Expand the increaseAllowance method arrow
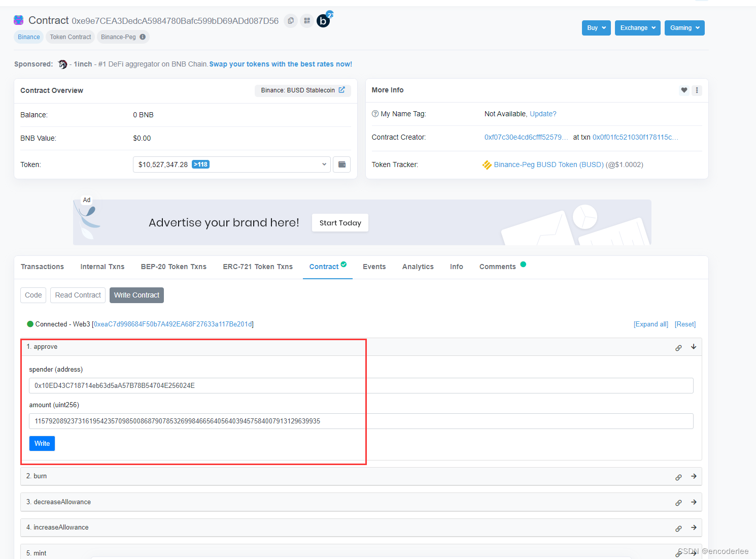The width and height of the screenshot is (756, 559). tap(694, 528)
